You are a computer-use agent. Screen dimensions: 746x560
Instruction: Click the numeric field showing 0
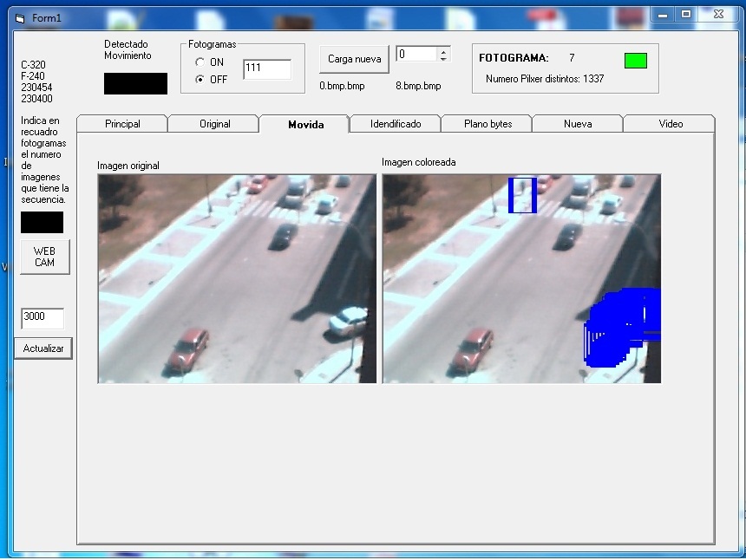pyautogui.click(x=416, y=55)
